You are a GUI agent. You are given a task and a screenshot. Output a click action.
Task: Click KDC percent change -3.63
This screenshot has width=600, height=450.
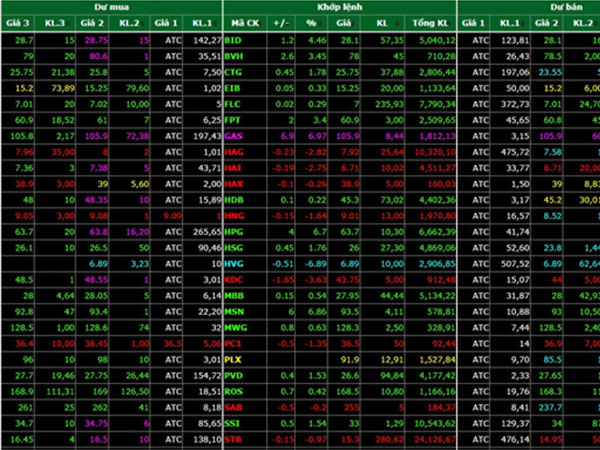[316, 280]
